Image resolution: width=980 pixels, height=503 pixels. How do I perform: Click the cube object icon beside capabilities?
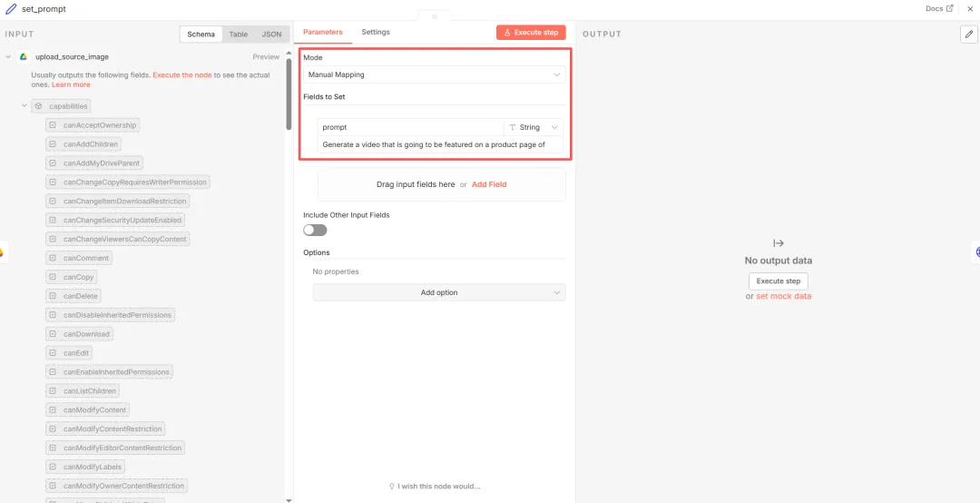[x=39, y=106]
